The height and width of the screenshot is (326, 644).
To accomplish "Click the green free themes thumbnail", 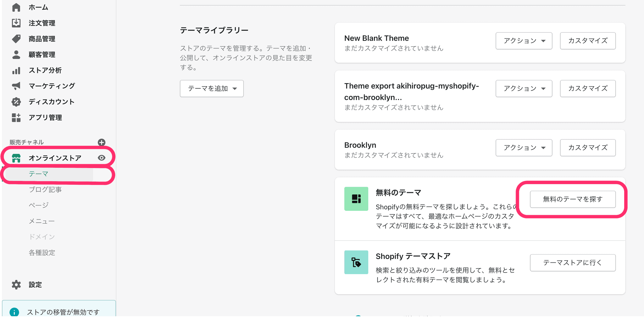I will point(356,199).
